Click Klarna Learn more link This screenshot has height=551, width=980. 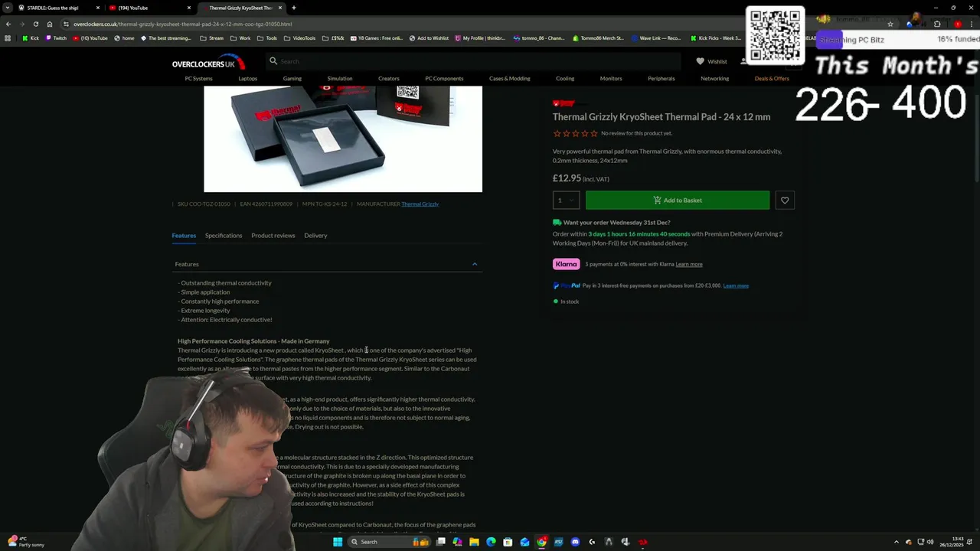[689, 264]
